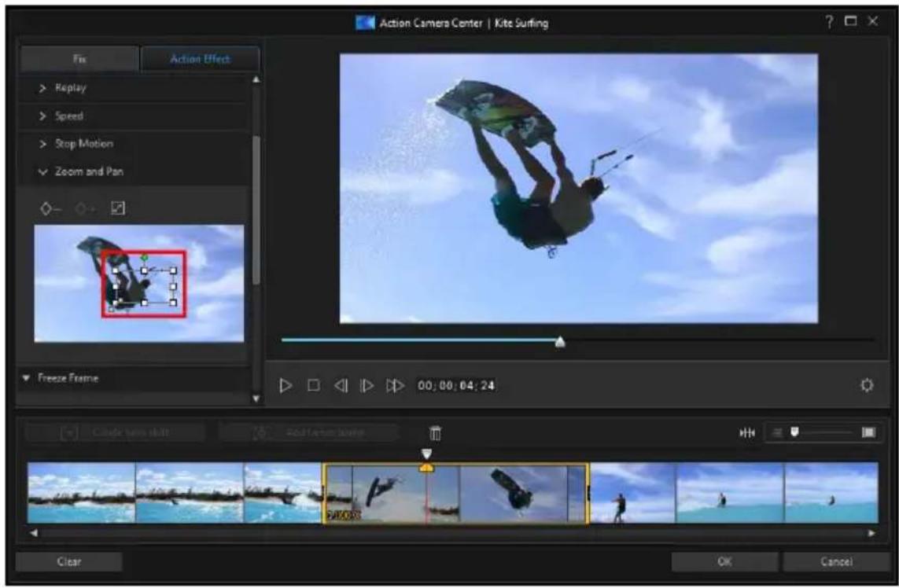Click the preview seek bar playhead
The width and height of the screenshot is (899, 588).
click(560, 342)
